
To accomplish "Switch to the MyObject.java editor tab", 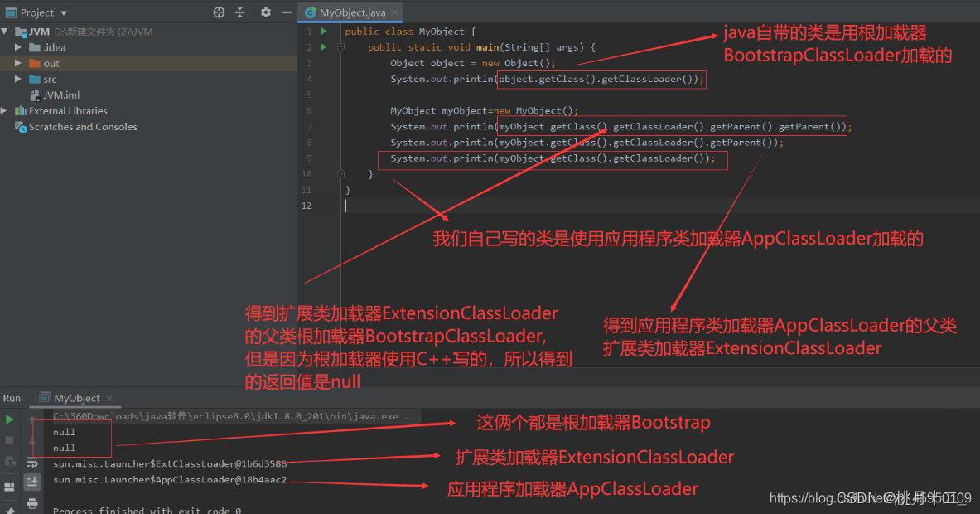I will pyautogui.click(x=352, y=12).
